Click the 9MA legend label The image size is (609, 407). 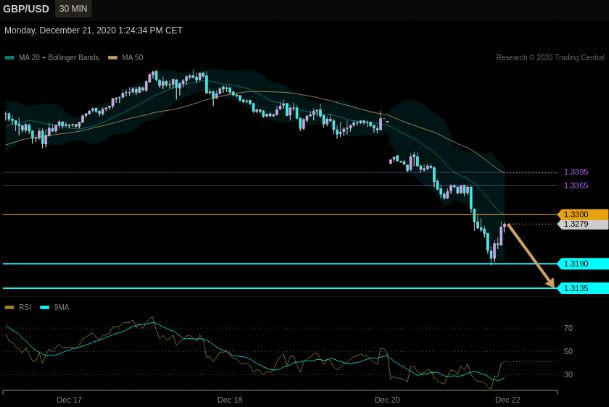coord(61,307)
